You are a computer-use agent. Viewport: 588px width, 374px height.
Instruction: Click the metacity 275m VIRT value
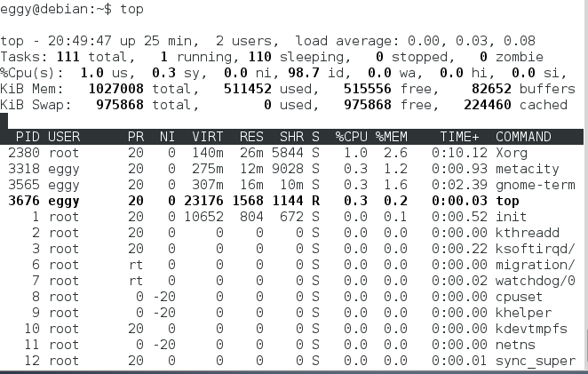point(208,169)
